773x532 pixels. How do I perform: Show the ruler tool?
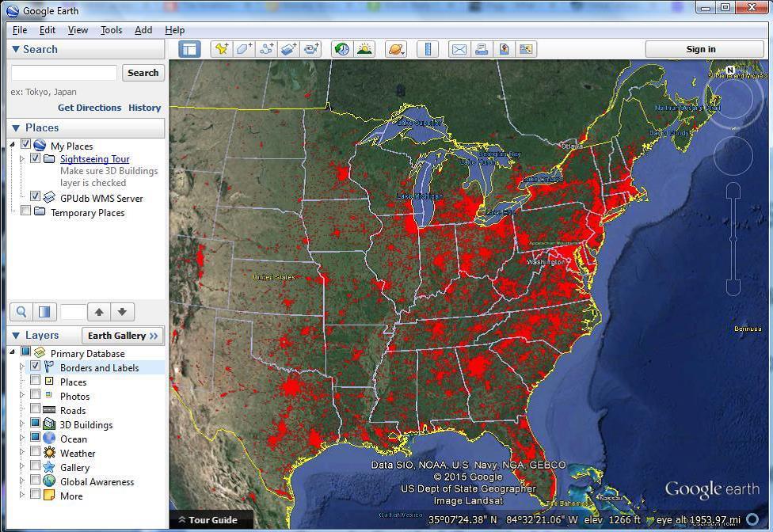point(428,49)
